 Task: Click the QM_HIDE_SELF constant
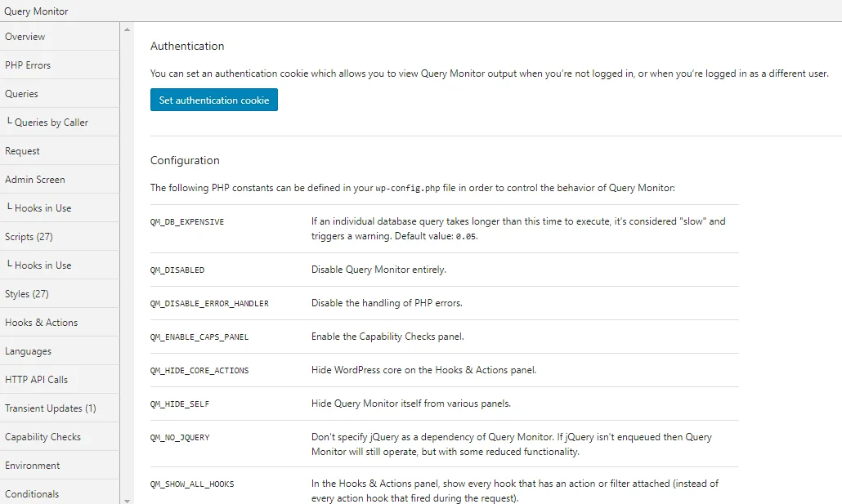[x=179, y=404]
